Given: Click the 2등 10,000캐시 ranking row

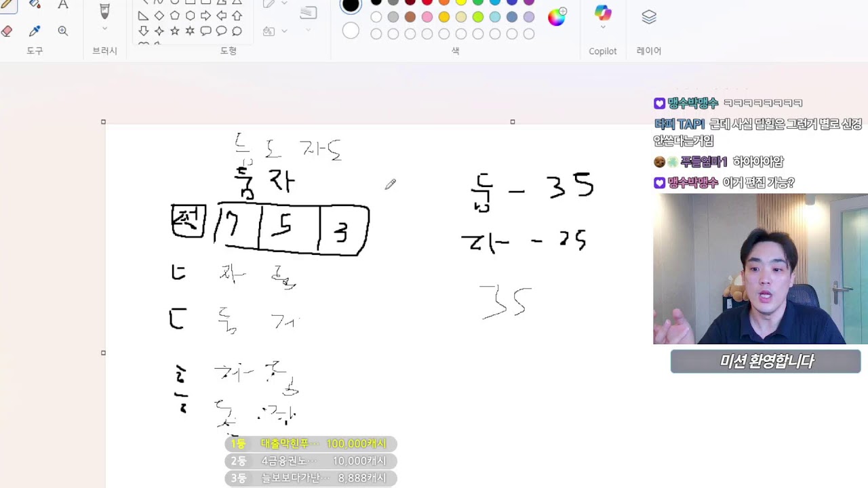Looking at the screenshot, I should [311, 461].
